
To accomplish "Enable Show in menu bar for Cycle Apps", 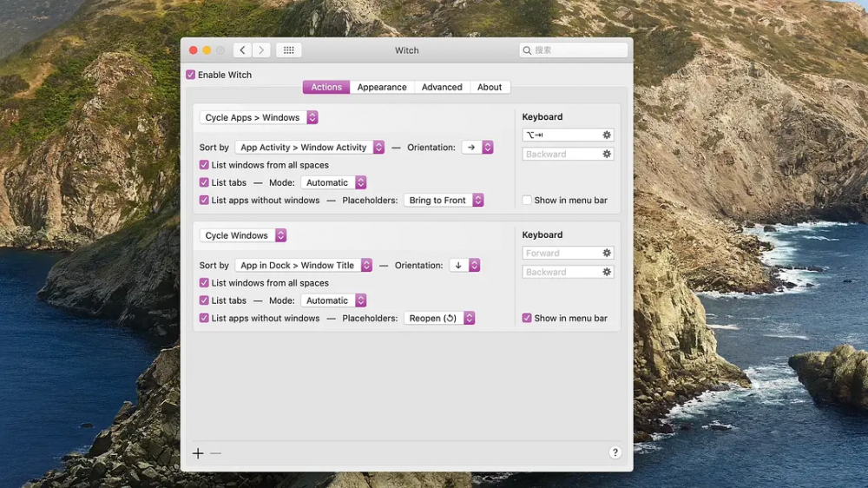I will click(x=527, y=201).
